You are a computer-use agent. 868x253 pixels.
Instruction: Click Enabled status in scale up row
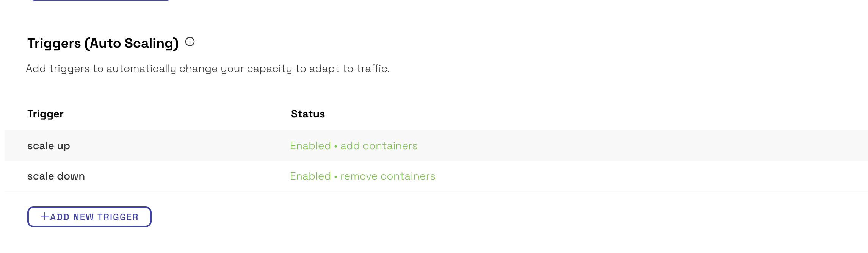310,146
